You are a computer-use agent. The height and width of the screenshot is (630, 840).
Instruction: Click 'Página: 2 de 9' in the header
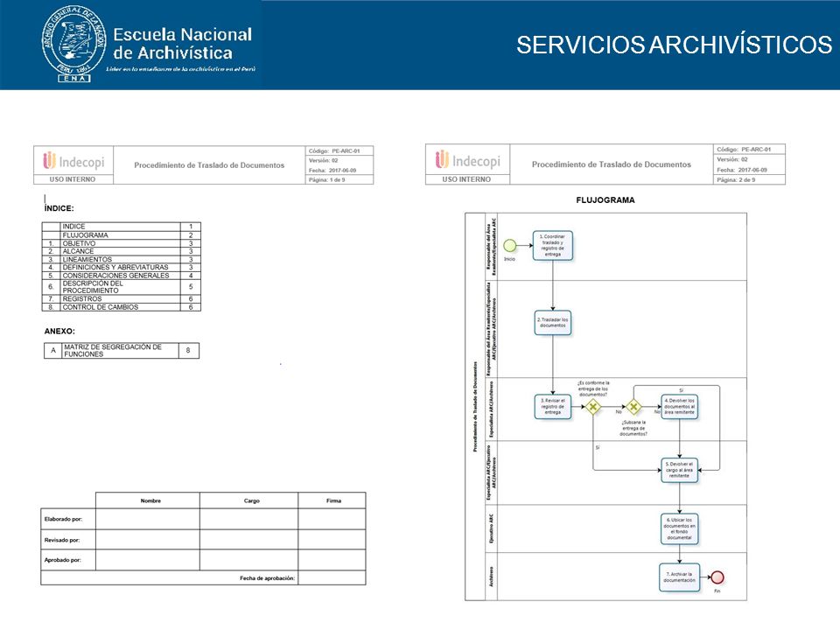(736, 180)
